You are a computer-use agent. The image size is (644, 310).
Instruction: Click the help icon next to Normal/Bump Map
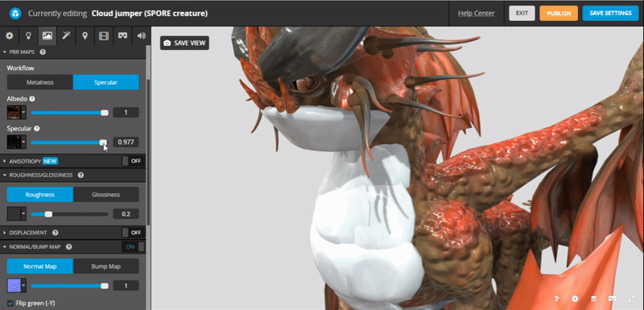[69, 246]
